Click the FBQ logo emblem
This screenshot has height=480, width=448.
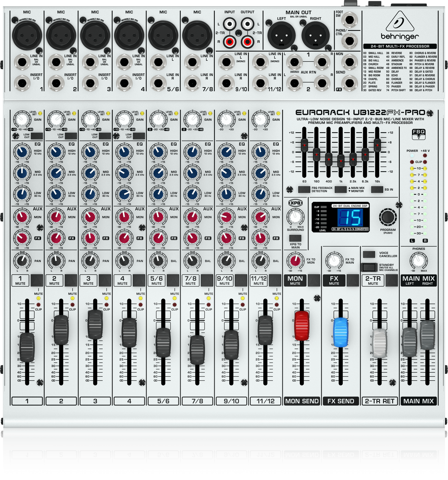coord(419,134)
